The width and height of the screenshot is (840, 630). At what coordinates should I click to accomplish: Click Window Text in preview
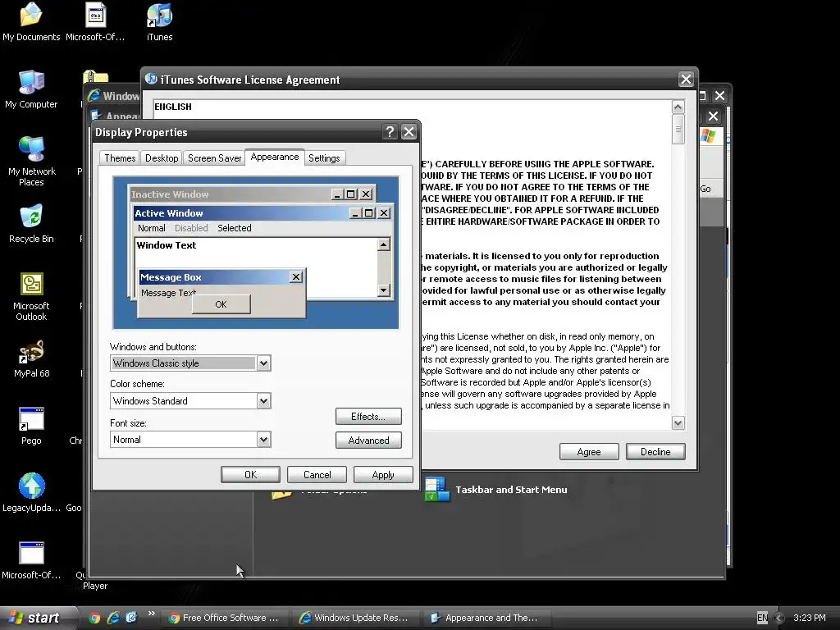coord(166,245)
